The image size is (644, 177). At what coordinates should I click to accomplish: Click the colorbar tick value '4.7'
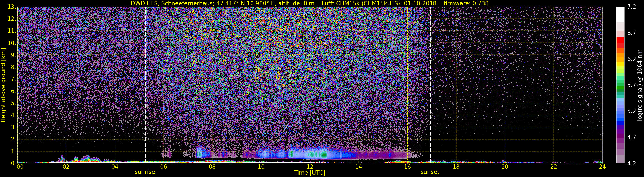click(632, 137)
